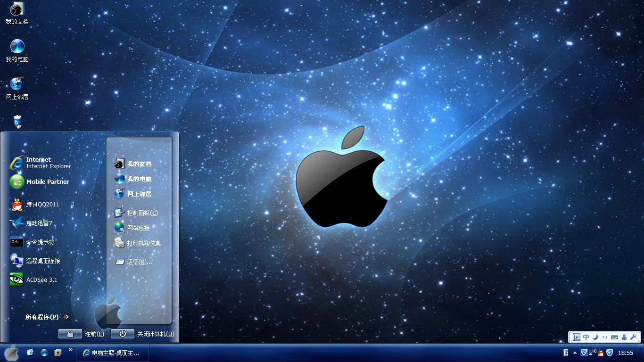644x362 pixels.
Task: Expand quick launch overflow chevron
Action: [71, 350]
